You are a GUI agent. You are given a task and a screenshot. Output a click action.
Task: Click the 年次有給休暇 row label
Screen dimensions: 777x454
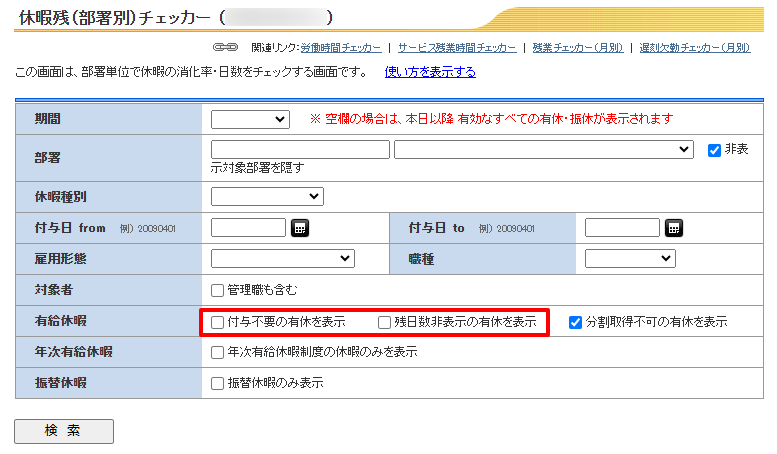73,352
